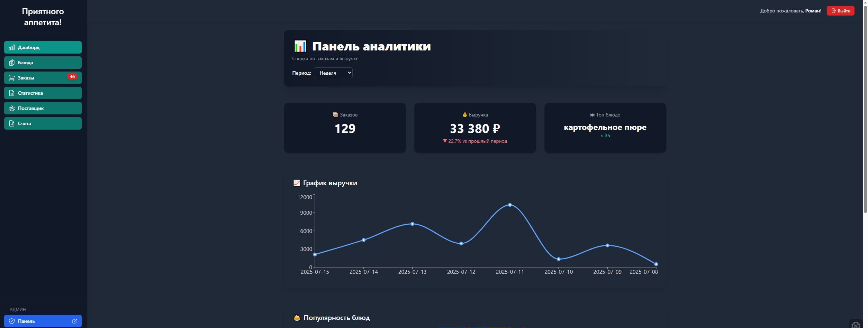Click the revenue point for 2025-07-15
Image resolution: width=868 pixels, height=328 pixels.
315,255
